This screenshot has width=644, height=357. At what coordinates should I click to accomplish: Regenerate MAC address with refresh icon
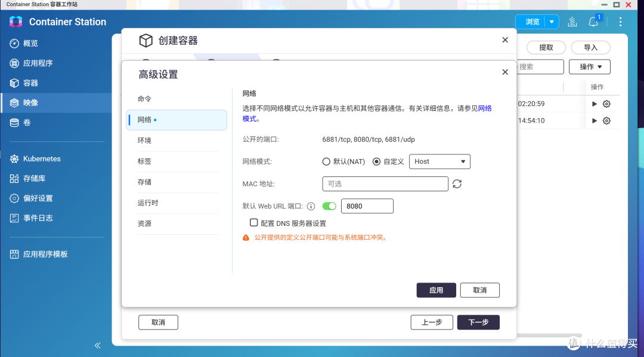(x=457, y=184)
